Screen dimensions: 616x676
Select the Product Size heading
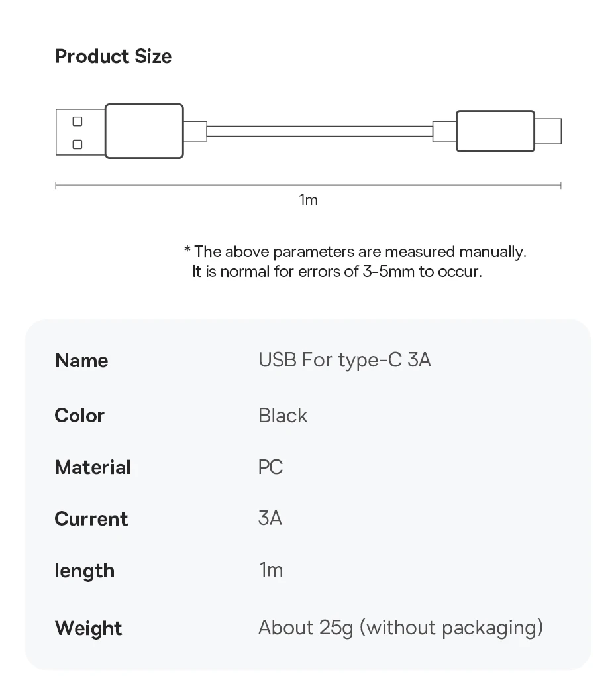tap(113, 56)
